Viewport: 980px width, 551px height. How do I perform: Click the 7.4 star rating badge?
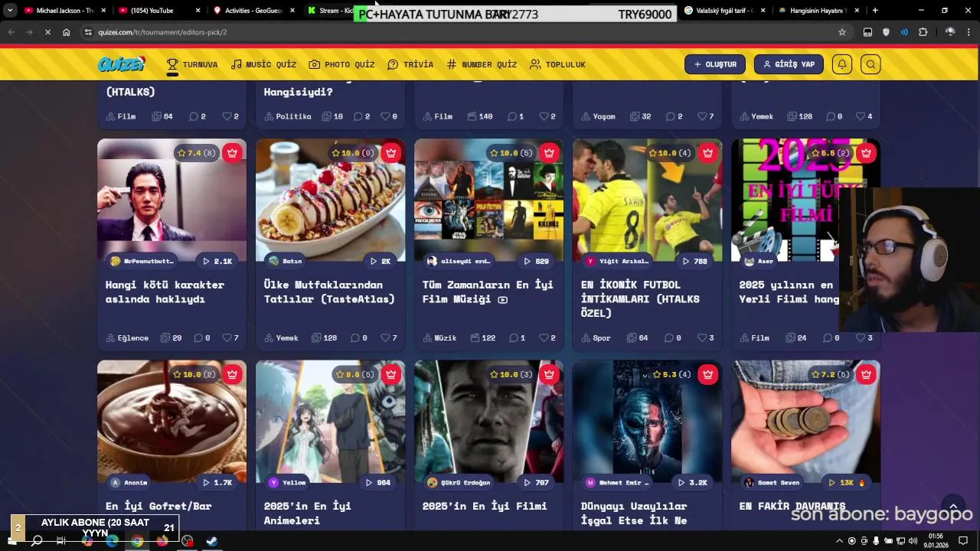click(196, 153)
